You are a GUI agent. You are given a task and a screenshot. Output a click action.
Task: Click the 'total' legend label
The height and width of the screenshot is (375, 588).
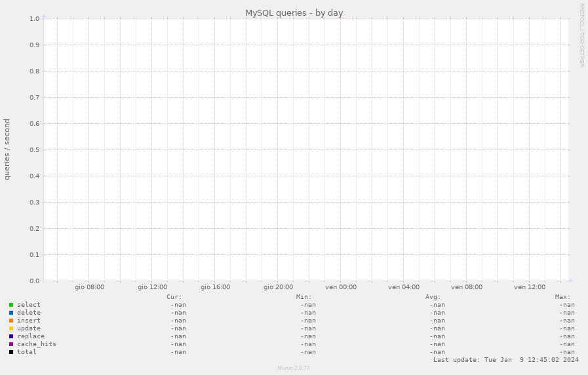click(x=27, y=352)
